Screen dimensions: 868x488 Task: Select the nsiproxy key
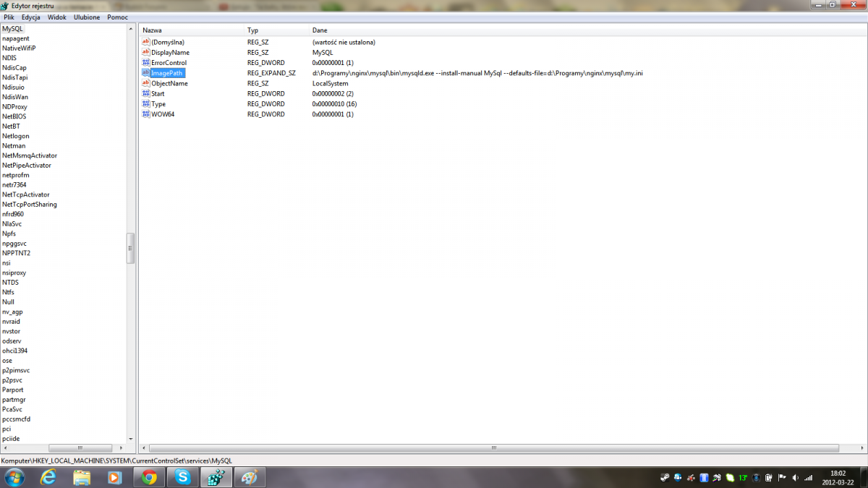click(14, 273)
